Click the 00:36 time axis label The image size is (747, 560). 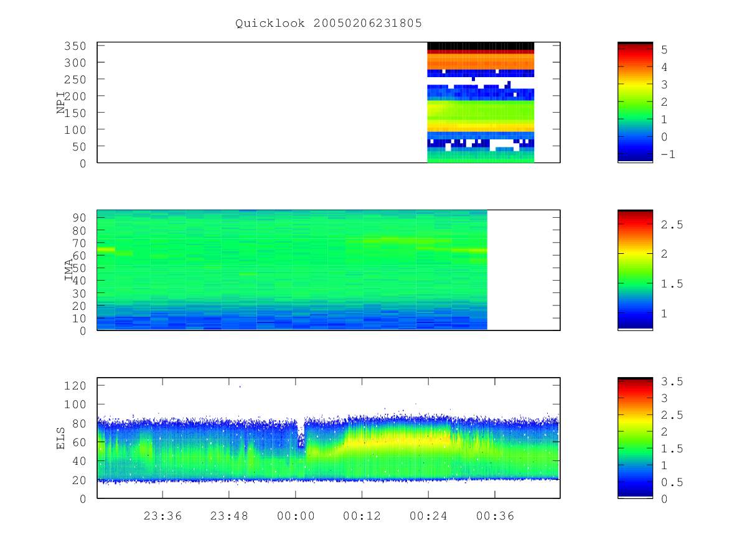[495, 516]
